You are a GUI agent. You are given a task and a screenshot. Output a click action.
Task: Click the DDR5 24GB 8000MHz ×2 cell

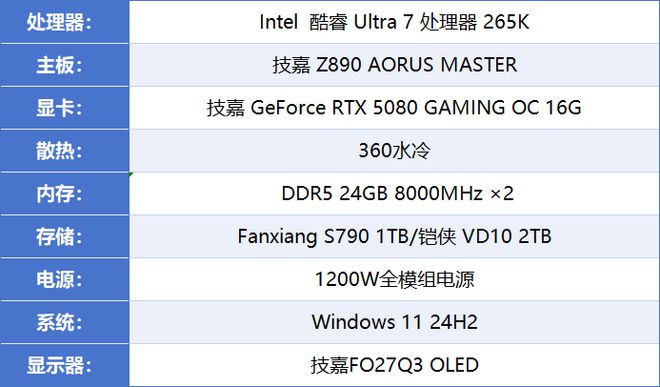[x=394, y=193]
